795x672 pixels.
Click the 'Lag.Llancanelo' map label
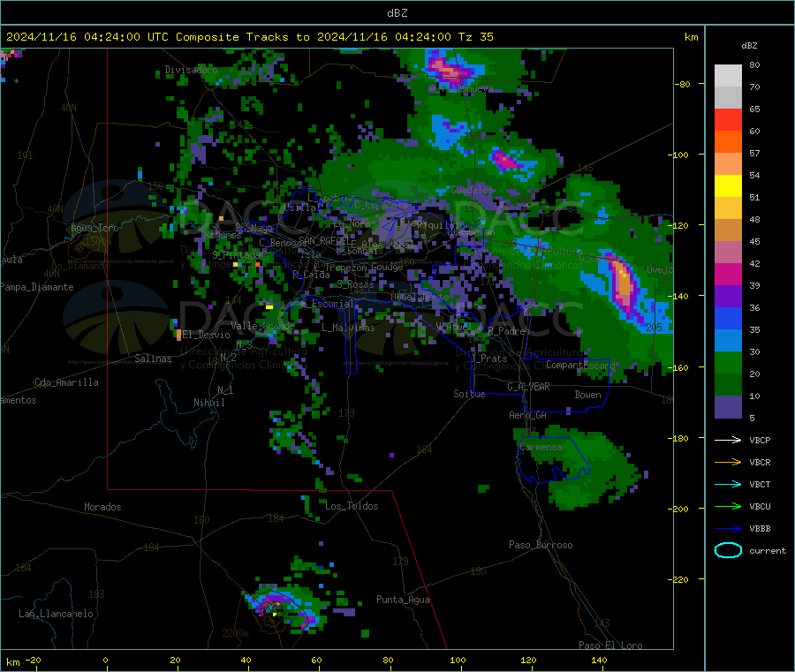click(56, 614)
